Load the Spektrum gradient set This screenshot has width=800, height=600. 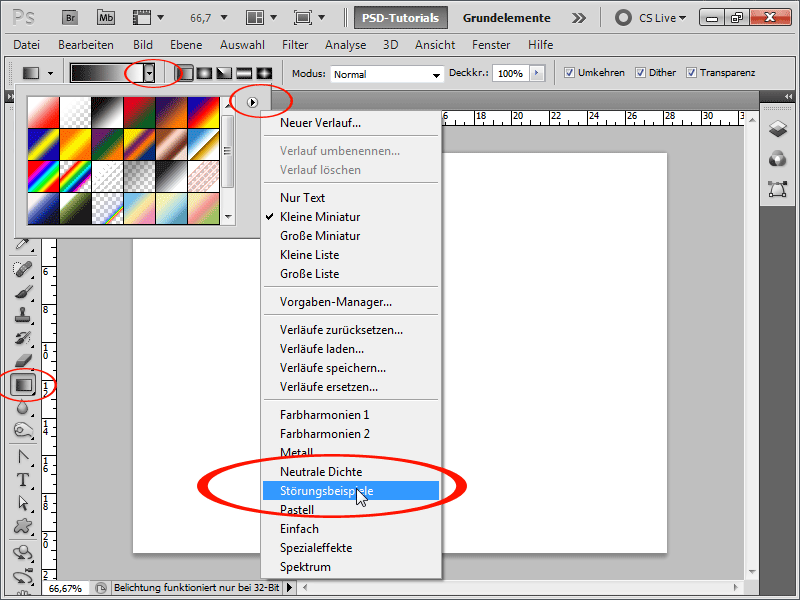click(x=351, y=567)
